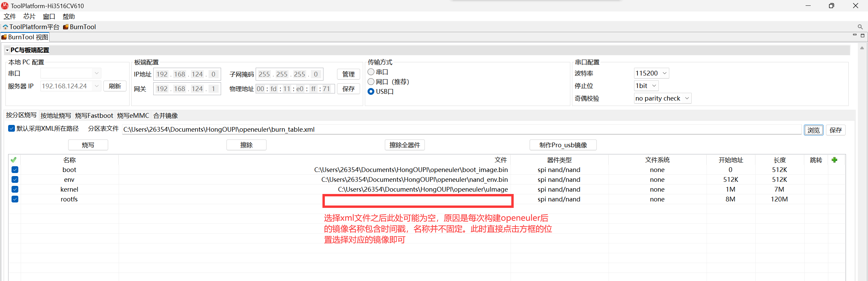Uncheck the kernel partition checkbox

(15, 189)
